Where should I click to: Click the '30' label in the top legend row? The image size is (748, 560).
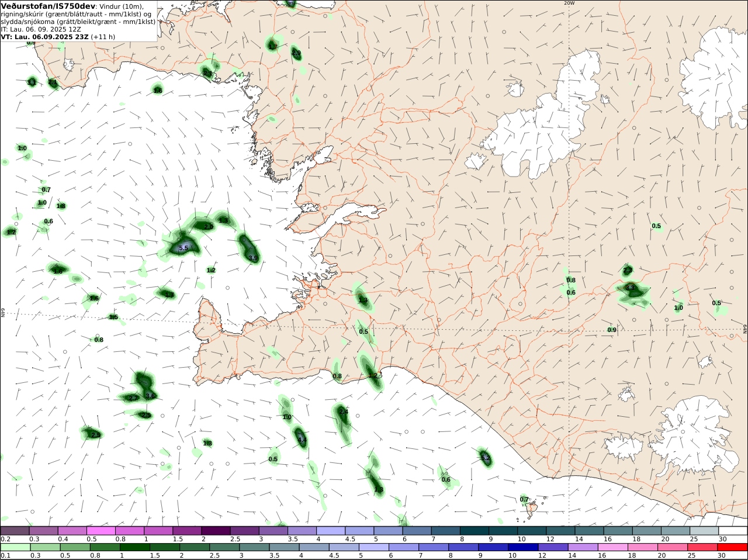[723, 539]
